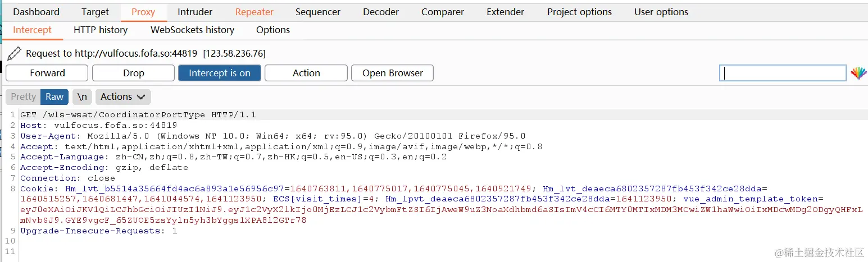Click the Drop button
This screenshot has height=262, width=868.
pyautogui.click(x=134, y=73)
